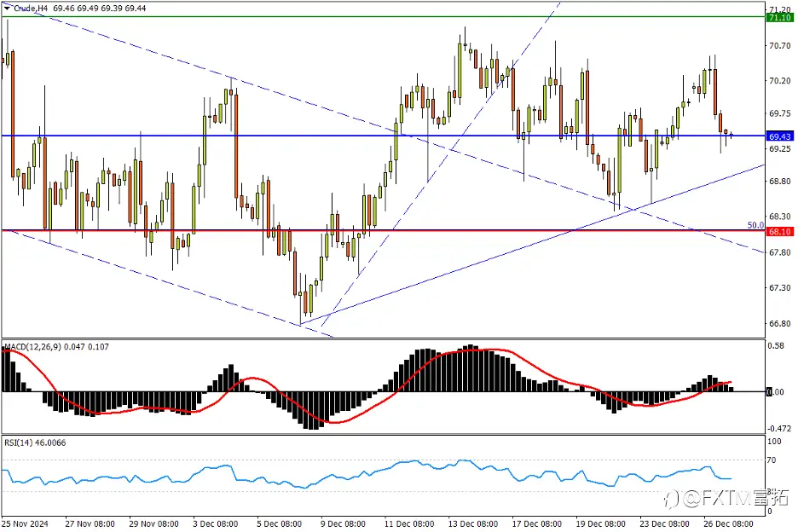Viewport: 798px width, 532px height.
Task: Select the 25 Nov 2024 date label
Action: pyautogui.click(x=25, y=523)
